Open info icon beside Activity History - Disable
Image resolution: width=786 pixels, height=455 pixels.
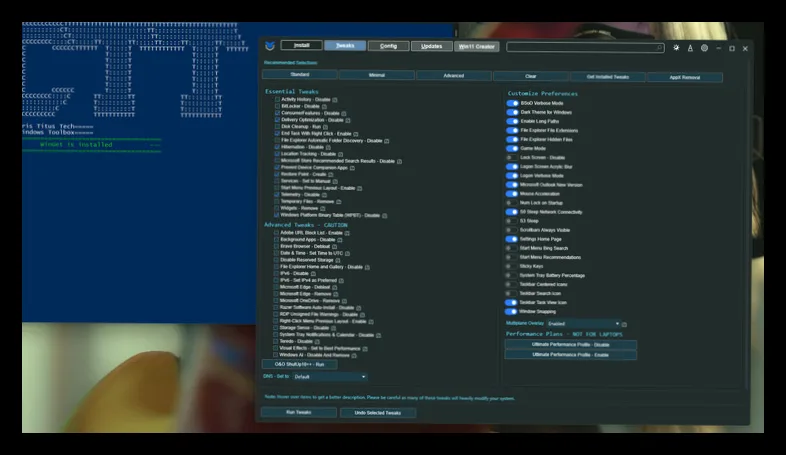(335, 100)
